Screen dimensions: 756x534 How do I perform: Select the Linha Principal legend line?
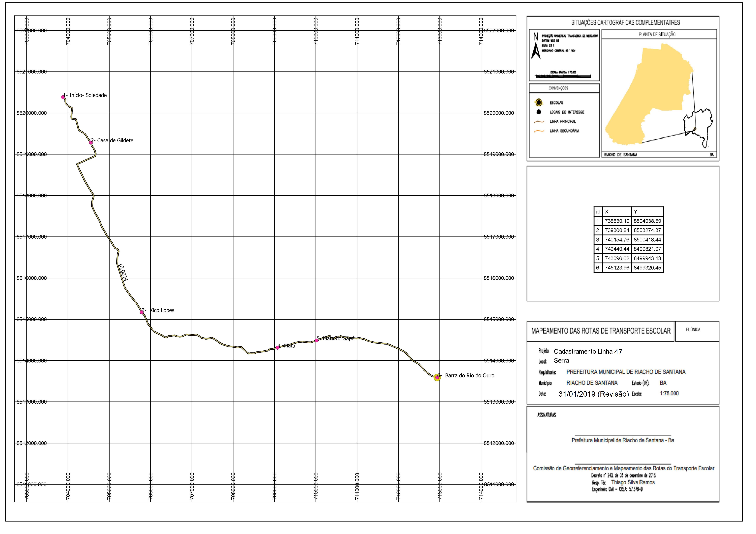539,121
